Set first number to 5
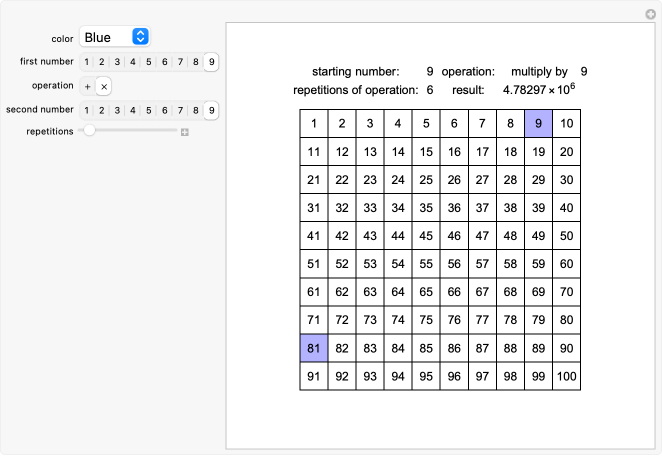 149,62
